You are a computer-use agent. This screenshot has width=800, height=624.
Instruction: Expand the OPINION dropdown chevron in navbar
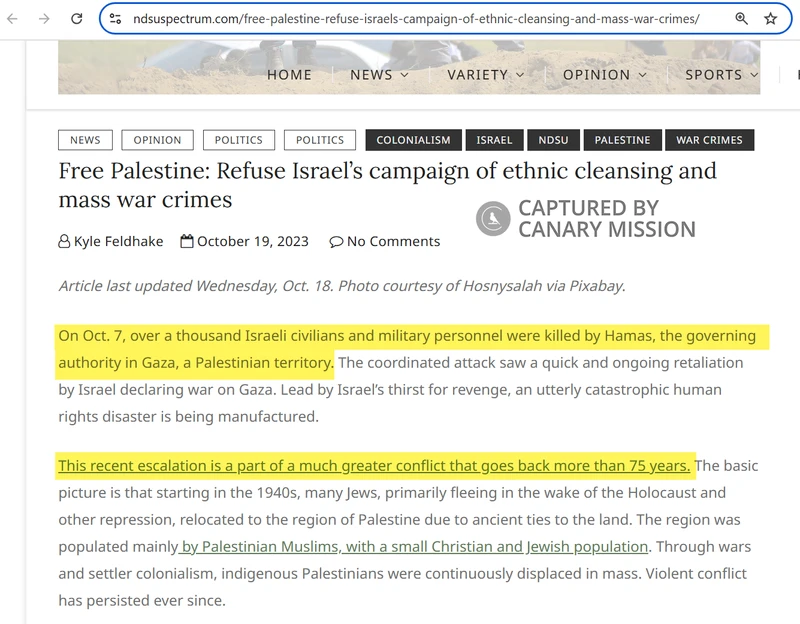(643, 75)
